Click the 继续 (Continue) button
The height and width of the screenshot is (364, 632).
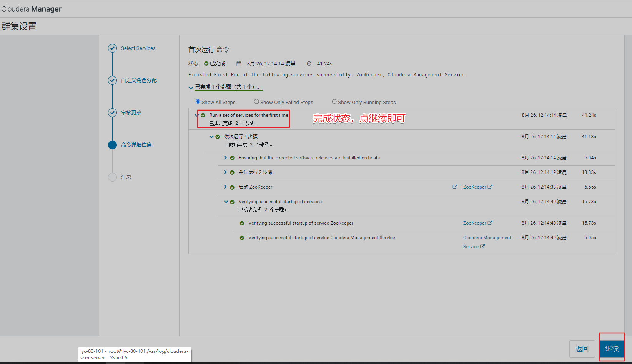point(612,349)
